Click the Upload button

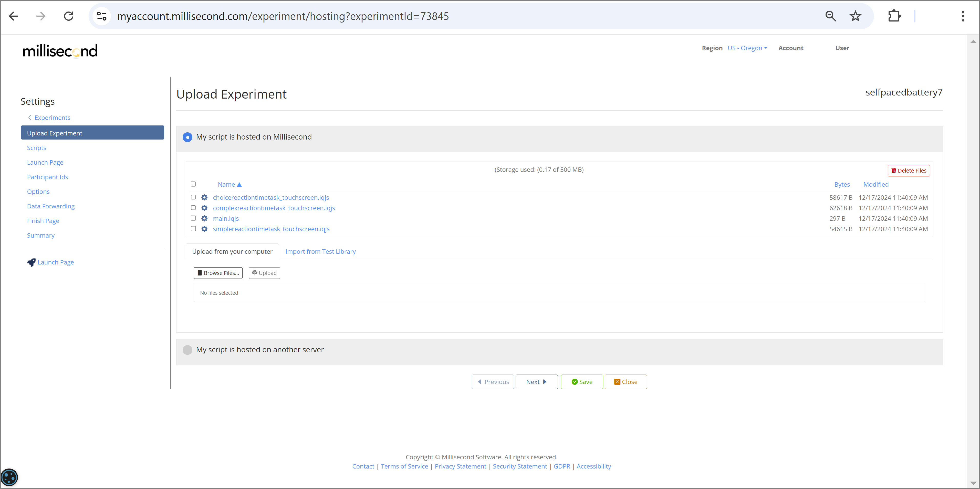pyautogui.click(x=264, y=273)
